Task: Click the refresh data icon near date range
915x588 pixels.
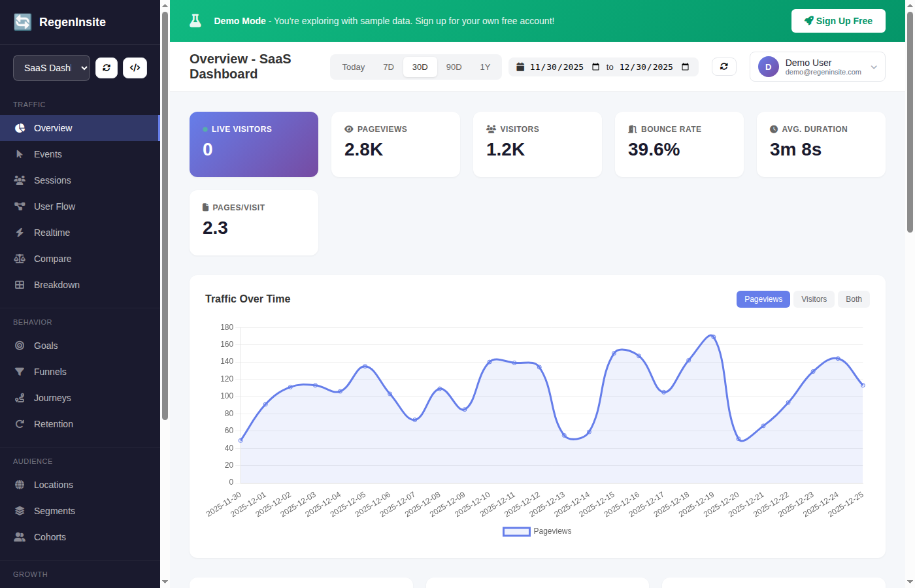Action: pyautogui.click(x=724, y=66)
